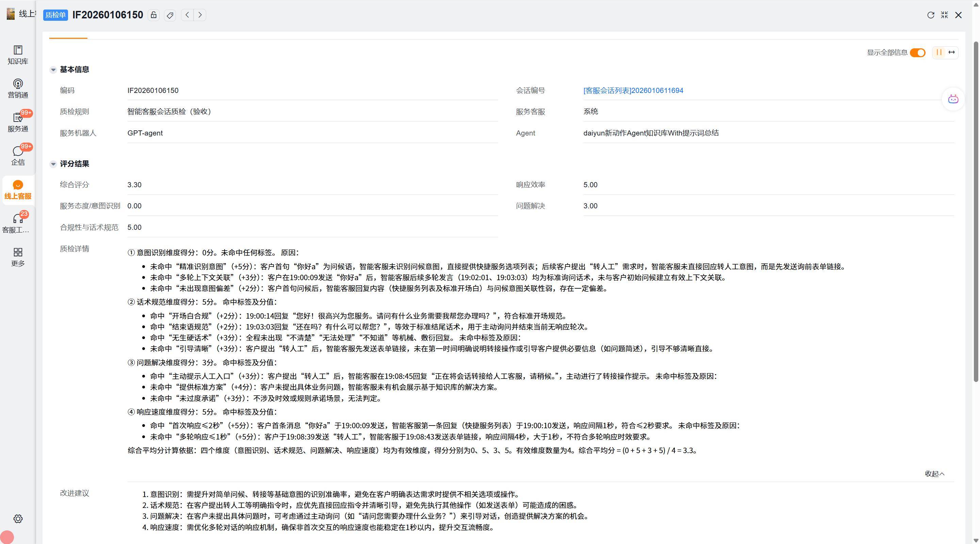Viewport: 980px width, 544px height.
Task: Open 更多 in the sidebar menu
Action: (x=18, y=257)
